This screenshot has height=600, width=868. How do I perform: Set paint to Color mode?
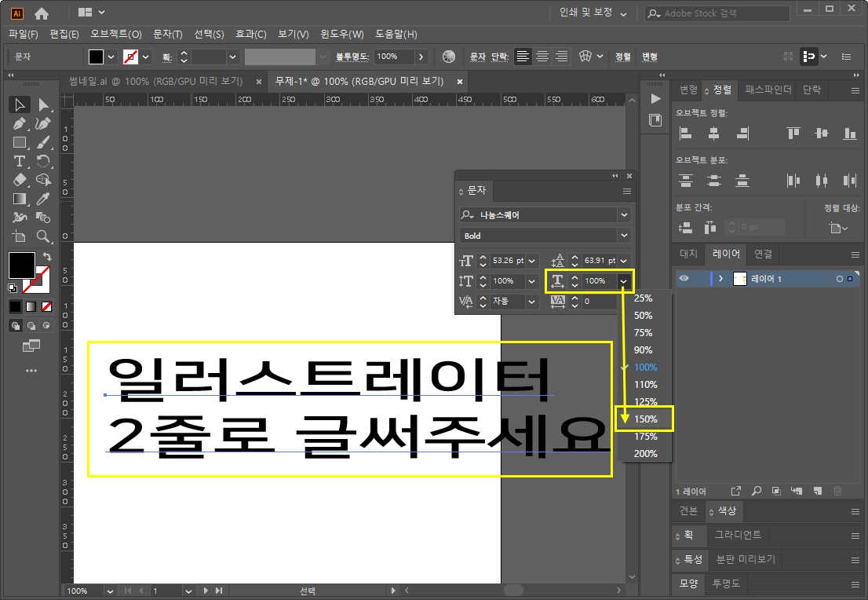16,306
